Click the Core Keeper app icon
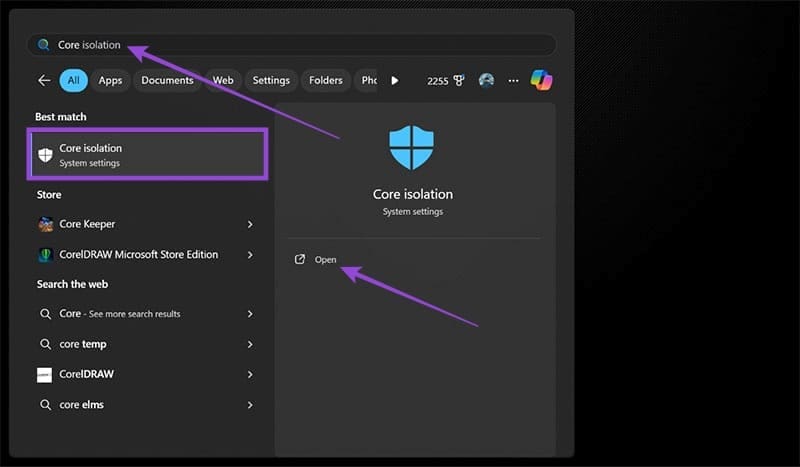The height and width of the screenshot is (467, 800). (45, 224)
